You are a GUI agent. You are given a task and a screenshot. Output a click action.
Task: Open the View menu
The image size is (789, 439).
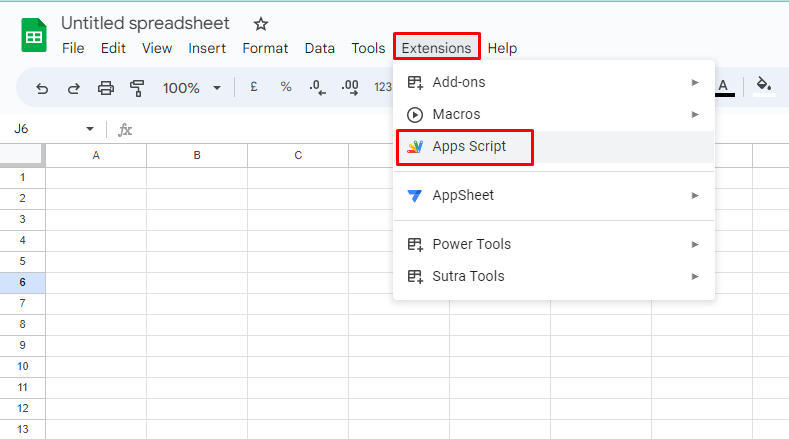(157, 48)
